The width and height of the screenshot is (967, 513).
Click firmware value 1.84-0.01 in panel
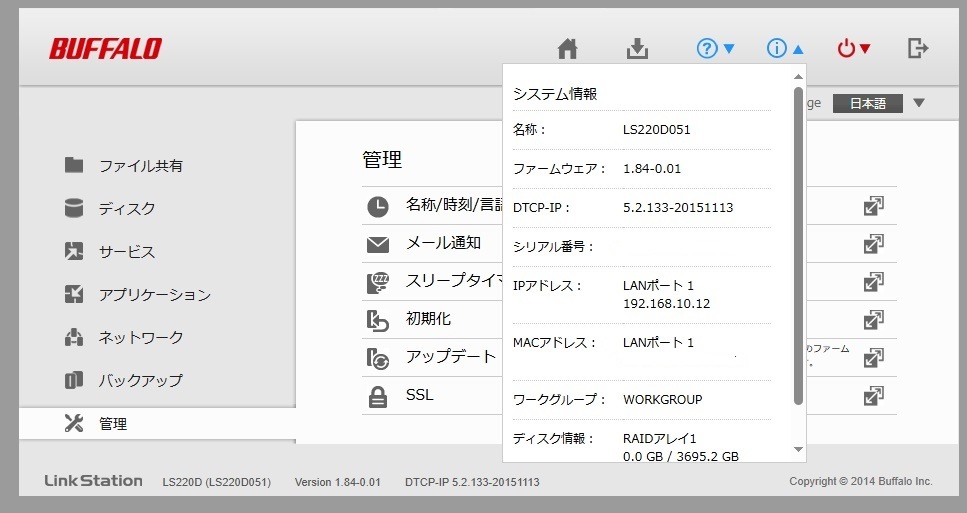click(652, 168)
